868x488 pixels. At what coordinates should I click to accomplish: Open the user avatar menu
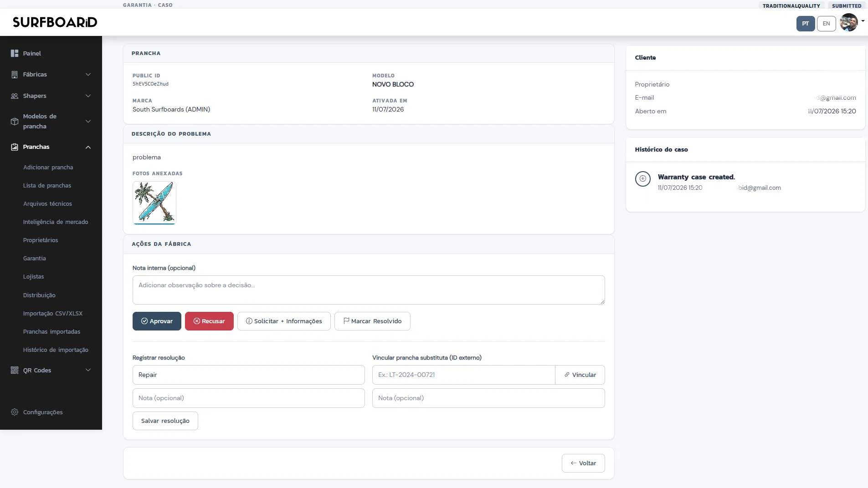(848, 23)
